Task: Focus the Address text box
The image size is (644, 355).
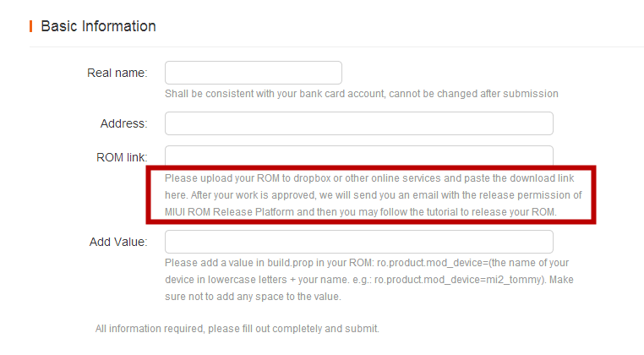Action: [358, 123]
